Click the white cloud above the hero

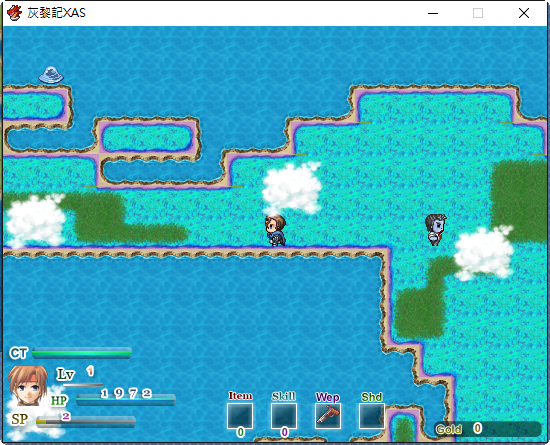pos(292,188)
